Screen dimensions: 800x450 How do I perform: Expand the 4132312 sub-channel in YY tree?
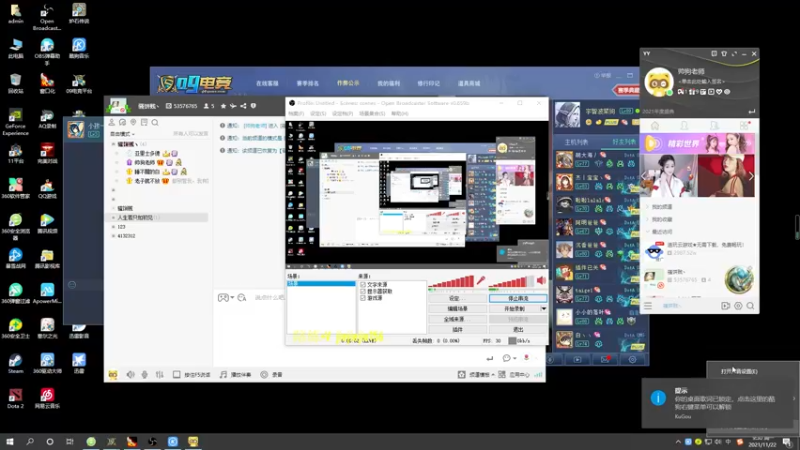tap(113, 236)
